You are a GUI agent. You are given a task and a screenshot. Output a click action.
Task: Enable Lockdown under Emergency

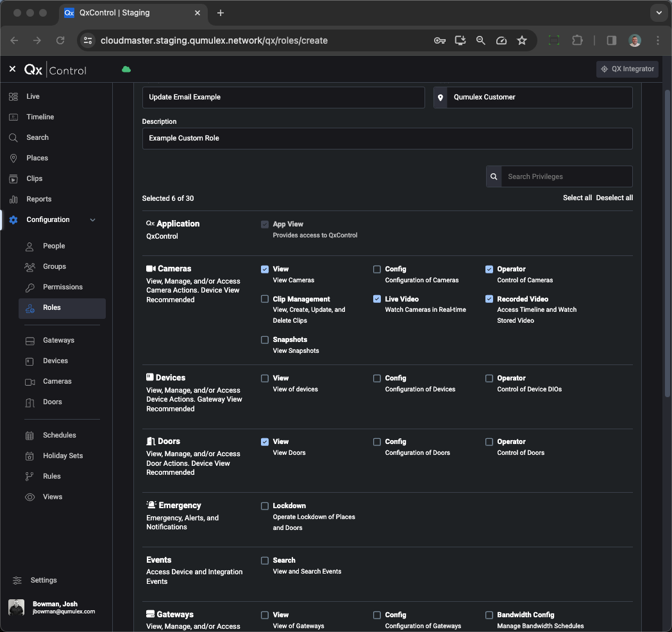pos(264,506)
